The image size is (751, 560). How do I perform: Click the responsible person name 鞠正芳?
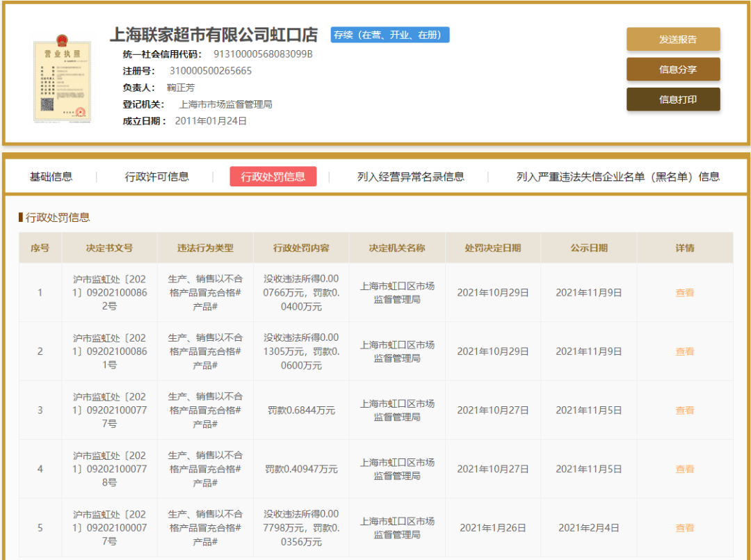point(181,88)
